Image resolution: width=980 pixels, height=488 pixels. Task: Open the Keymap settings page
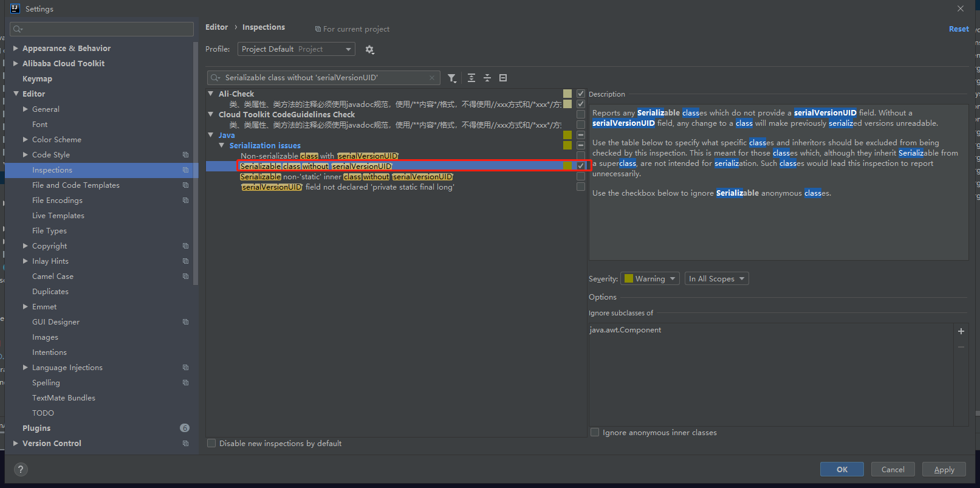tap(37, 79)
